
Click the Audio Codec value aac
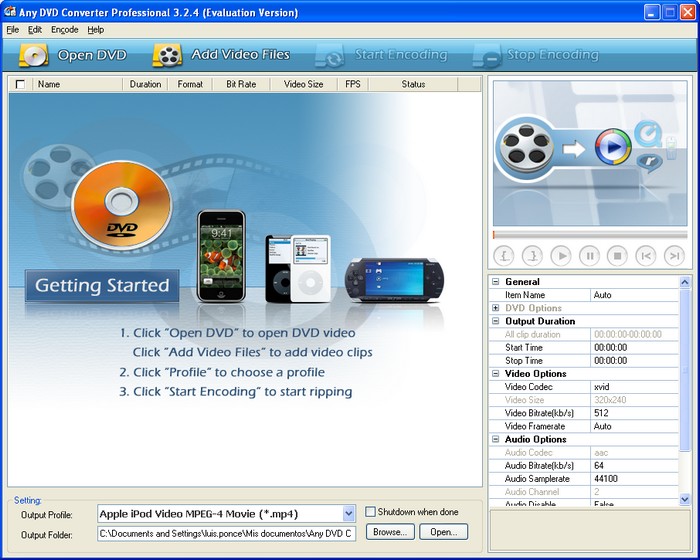(634, 453)
